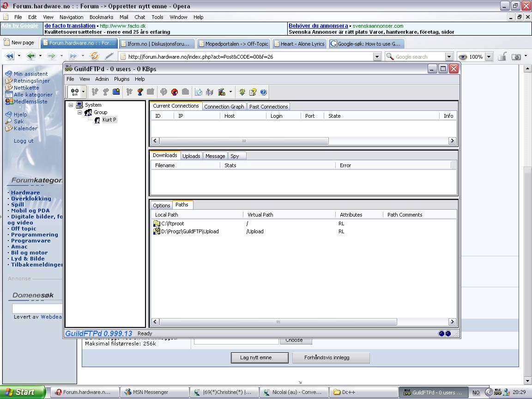
Task: Click the red ban icon in GuildFTPd toolbar
Action: 175,92
